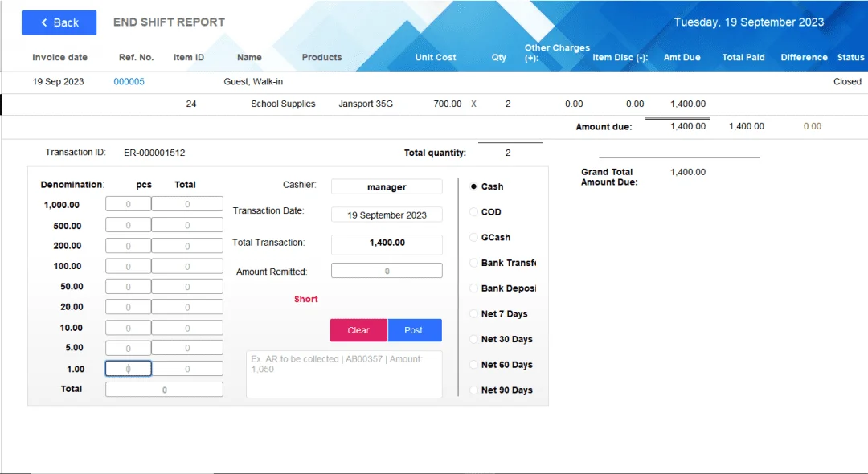Click the School Supplies name cell
Screen dimensions: 868x474
[x=283, y=104]
